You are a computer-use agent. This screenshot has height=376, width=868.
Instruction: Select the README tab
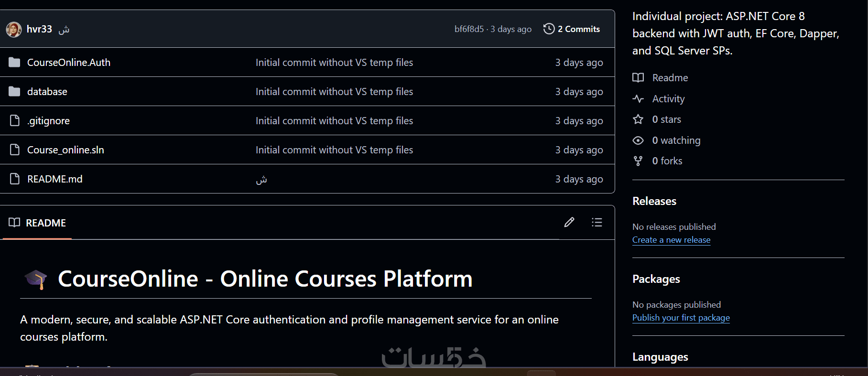point(37,223)
